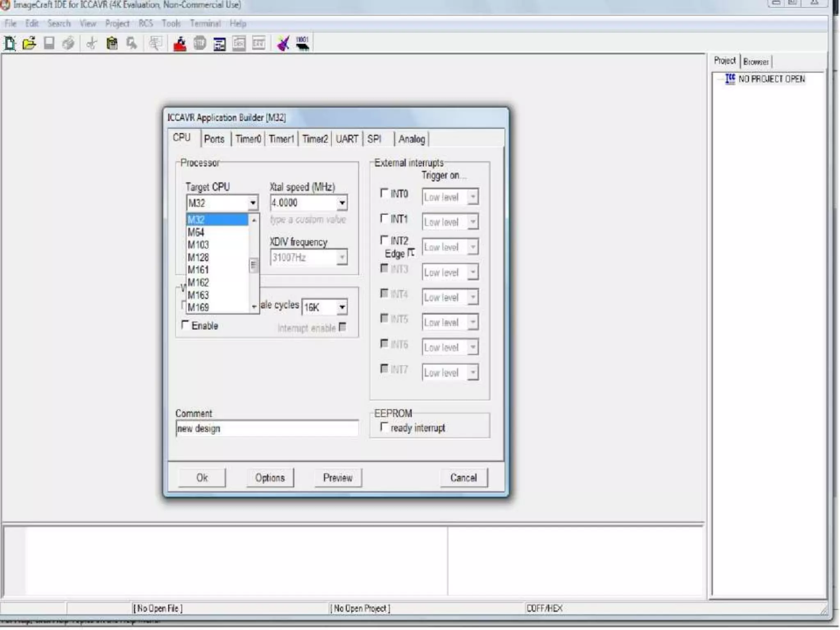Click the Cut (scissors) toolbar icon
Image resolution: width=840 pixels, height=630 pixels.
[92, 43]
